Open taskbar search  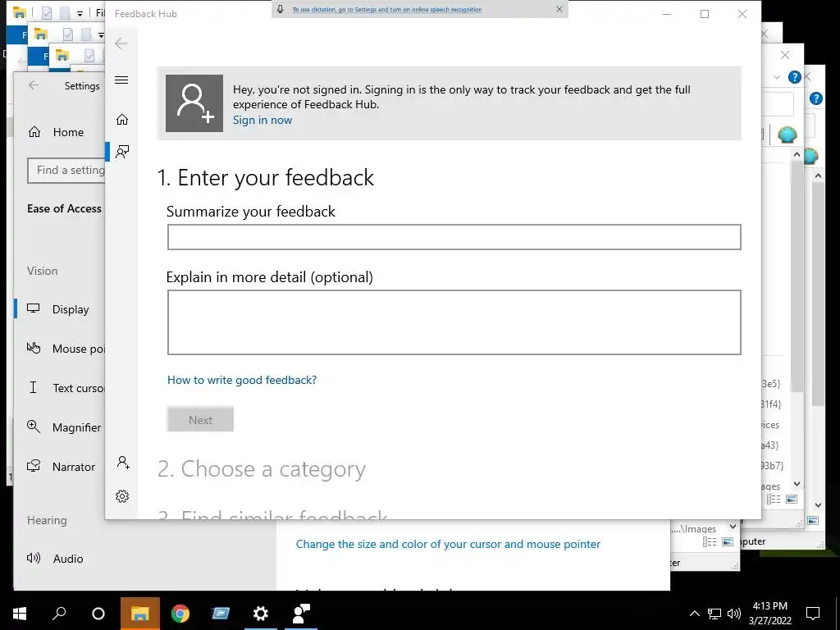click(59, 614)
